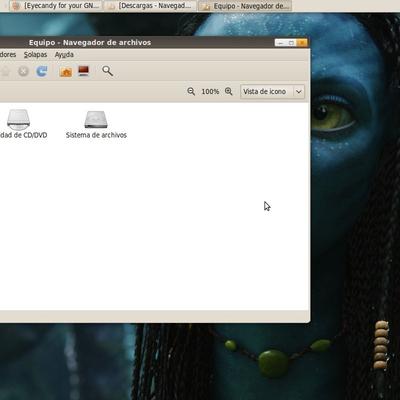Viewport: 400px width, 400px height.
Task: Click the Stop loading toolbar icon
Action: click(23, 71)
